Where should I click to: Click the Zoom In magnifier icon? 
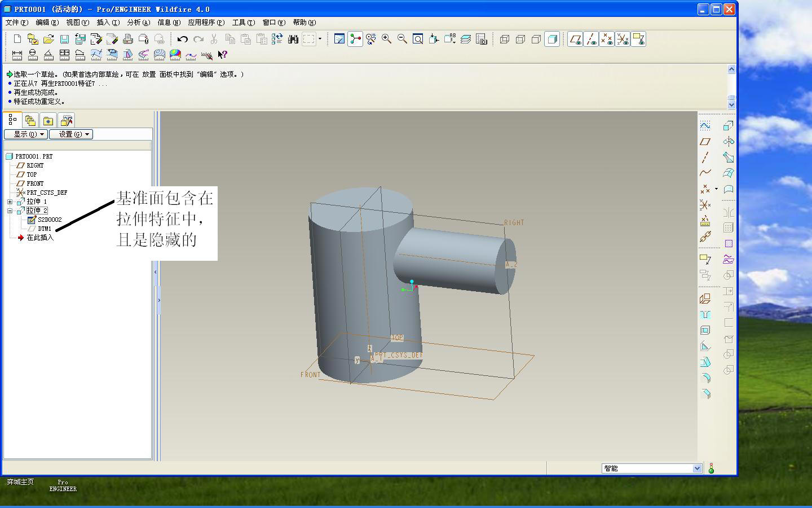pyautogui.click(x=386, y=39)
